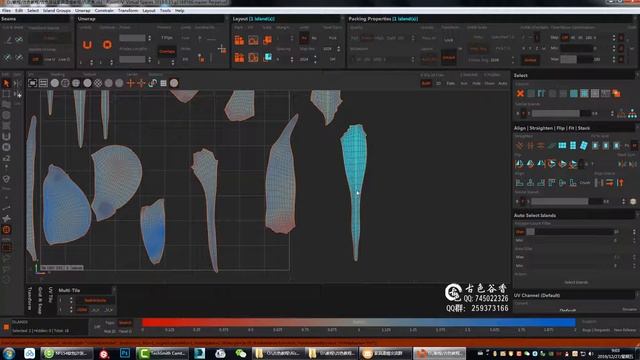Click the Scale icon in Layout top row
640x360 pixels.
[x=267, y=40]
